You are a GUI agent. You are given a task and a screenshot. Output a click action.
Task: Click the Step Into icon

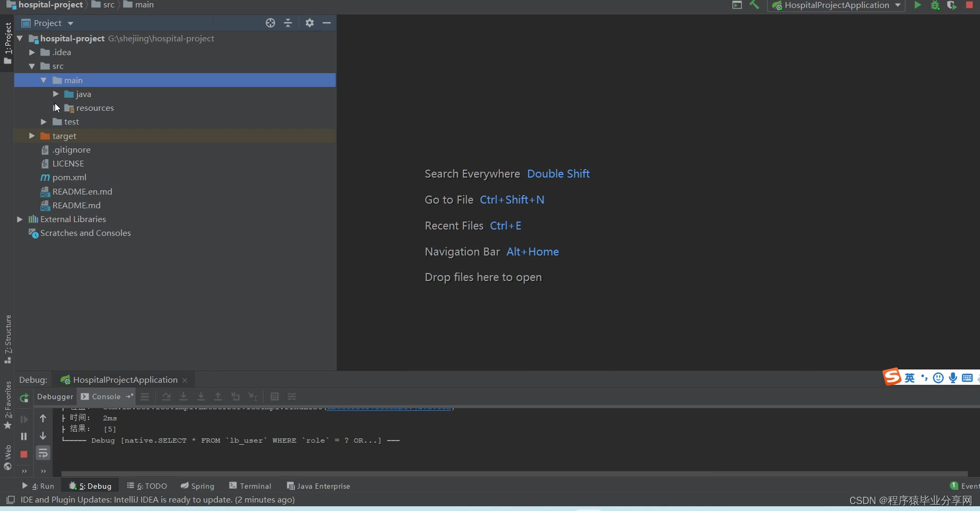coord(183,397)
